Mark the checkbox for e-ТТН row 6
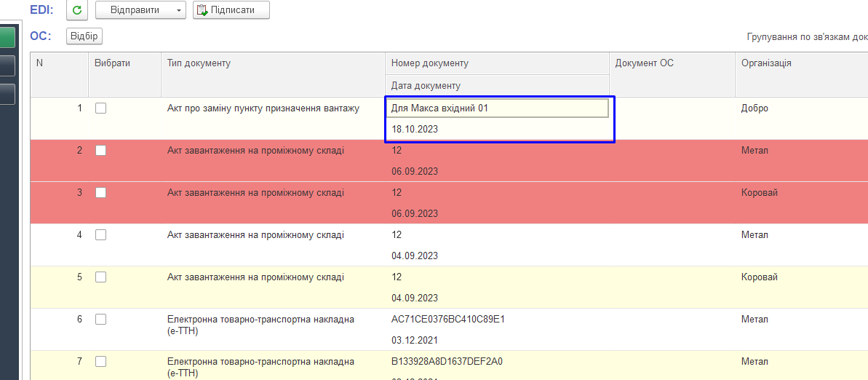 [100, 319]
